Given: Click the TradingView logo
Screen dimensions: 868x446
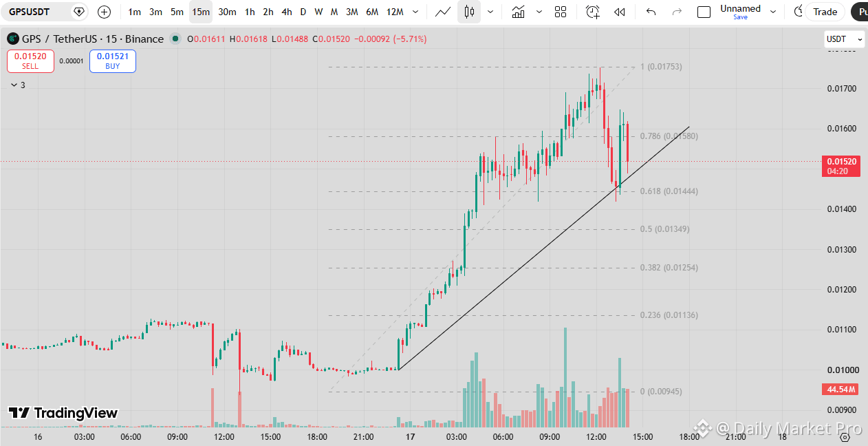Looking at the screenshot, I should pos(63,413).
